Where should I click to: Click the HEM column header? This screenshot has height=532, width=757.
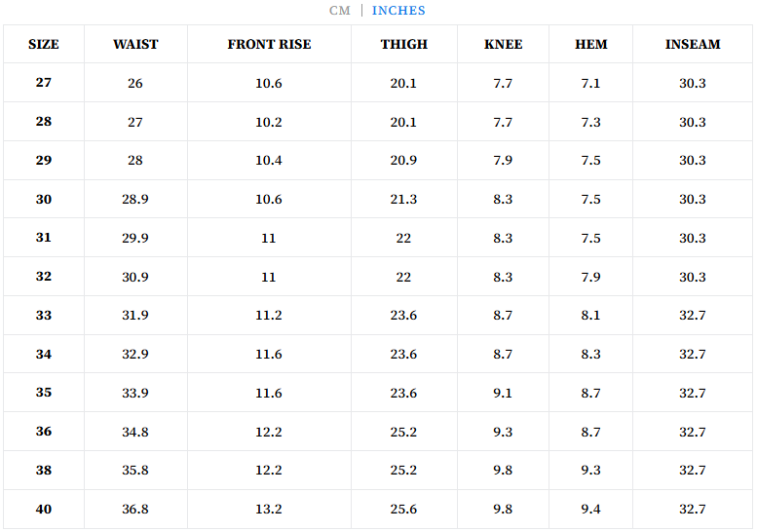click(x=591, y=45)
